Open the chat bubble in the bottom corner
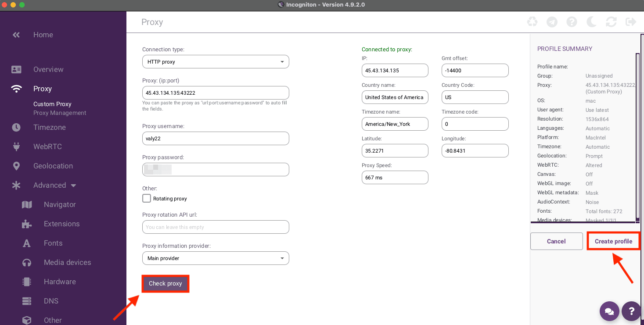The width and height of the screenshot is (644, 325). coord(609,311)
